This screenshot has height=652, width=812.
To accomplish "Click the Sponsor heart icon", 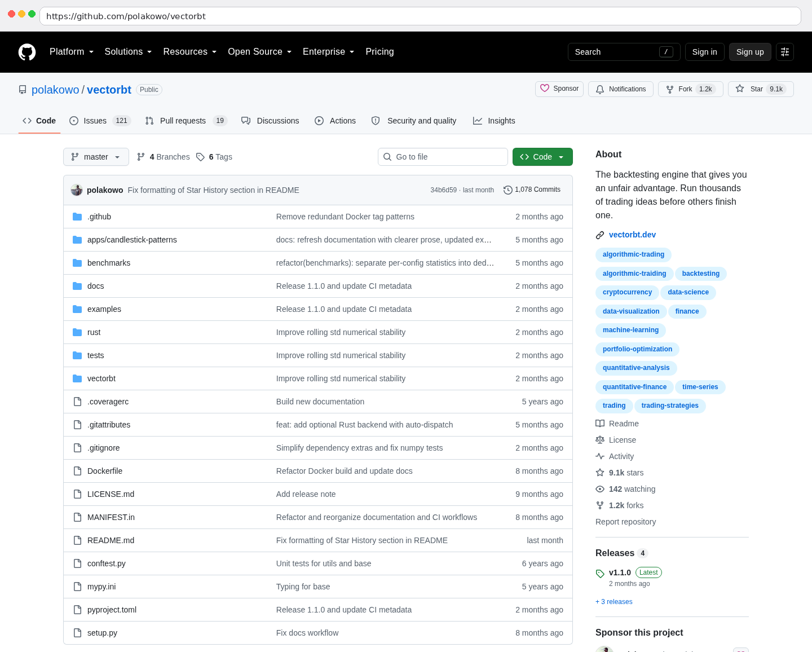I will tap(545, 89).
